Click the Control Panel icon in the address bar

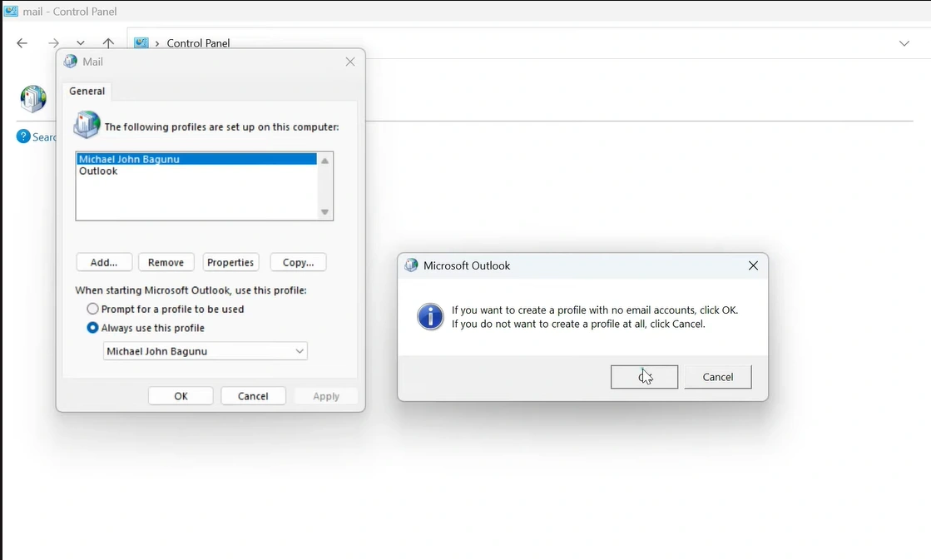tap(141, 42)
